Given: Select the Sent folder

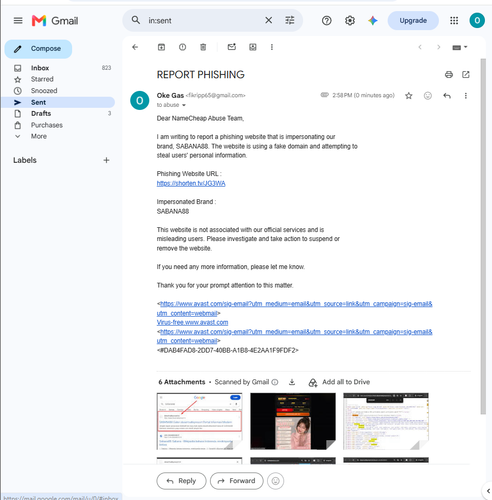Looking at the screenshot, I should coord(59,102).
